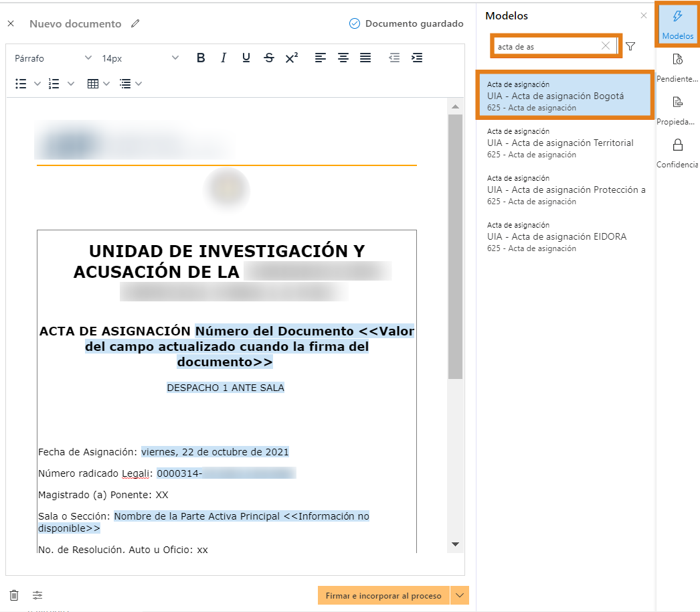Apply strikethrough formatting
This screenshot has width=700, height=612.
coord(268,58)
